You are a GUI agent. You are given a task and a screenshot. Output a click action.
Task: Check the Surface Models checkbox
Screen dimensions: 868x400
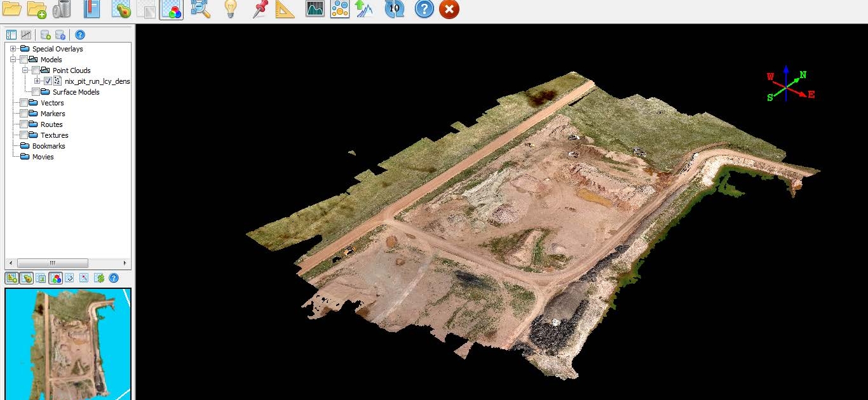coord(36,92)
